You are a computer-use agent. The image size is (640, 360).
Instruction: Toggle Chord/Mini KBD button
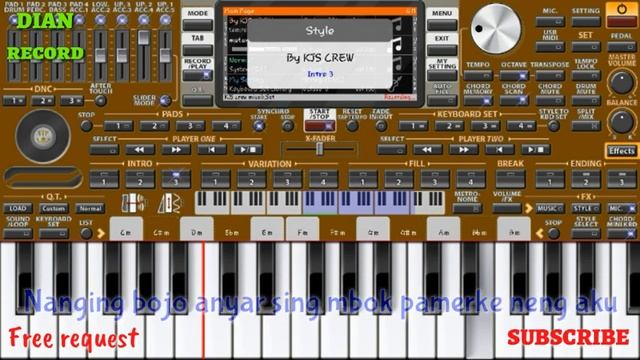tap(622, 234)
